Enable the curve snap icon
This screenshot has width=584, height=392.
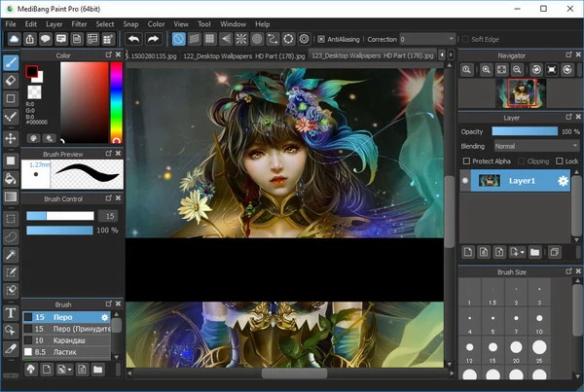[x=273, y=39]
